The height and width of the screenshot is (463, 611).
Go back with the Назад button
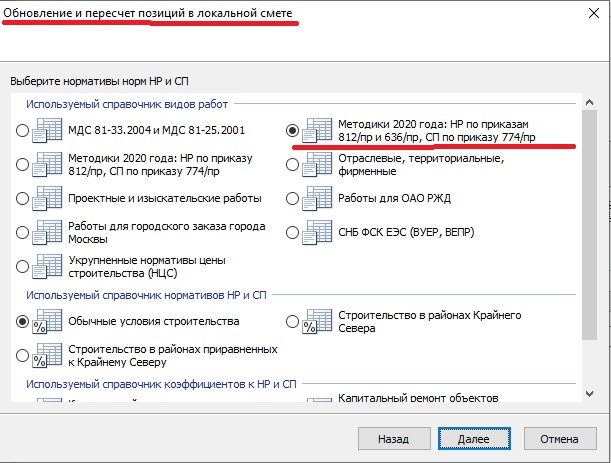(393, 438)
